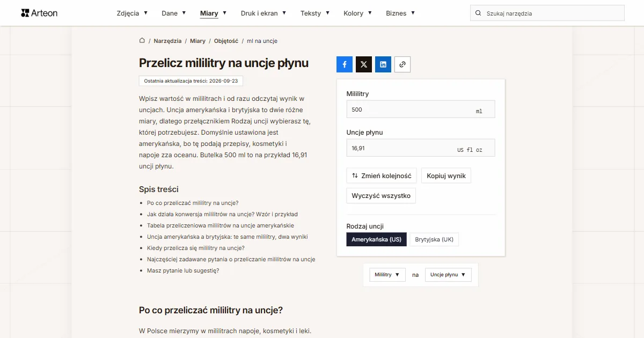Share page on Facebook
Screen dimensions: 644x338
(345, 64)
